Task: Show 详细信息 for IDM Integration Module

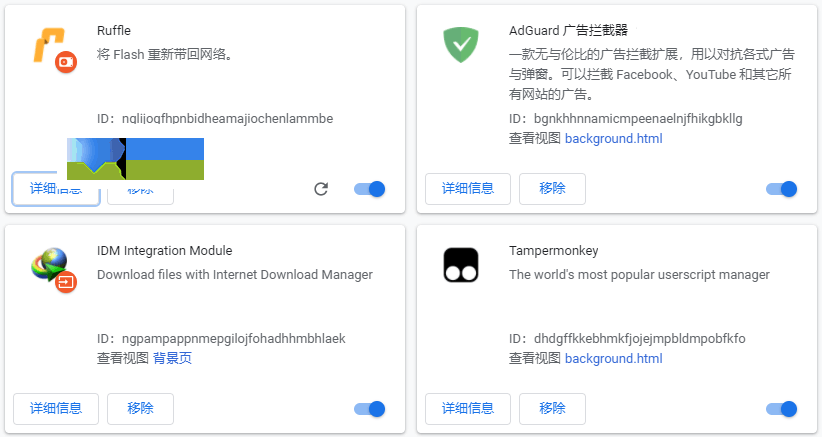Action: (x=56, y=409)
